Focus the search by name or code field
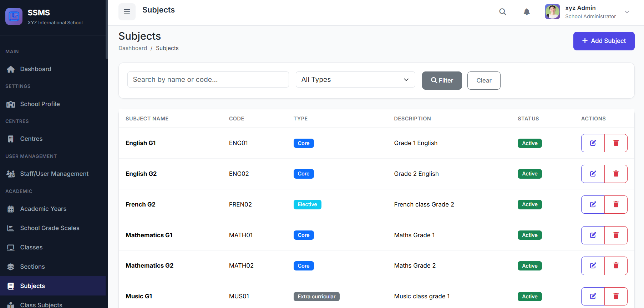The height and width of the screenshot is (308, 644). coord(208,79)
